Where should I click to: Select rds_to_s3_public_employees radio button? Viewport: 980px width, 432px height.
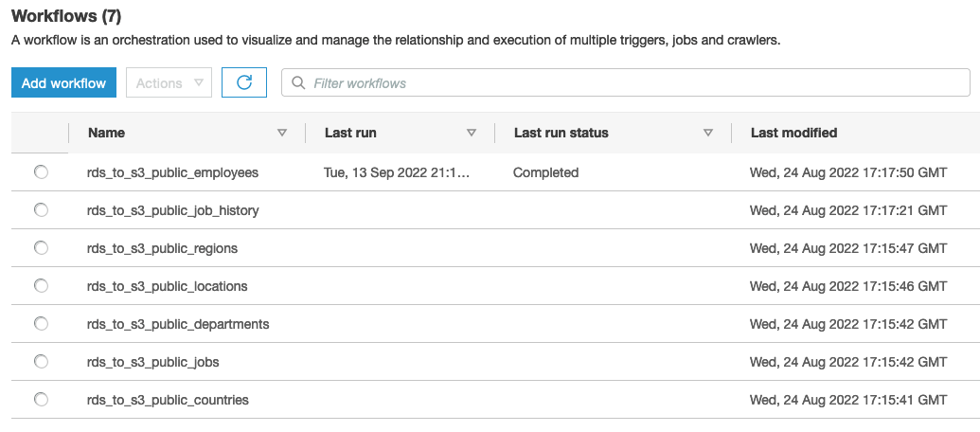click(41, 172)
